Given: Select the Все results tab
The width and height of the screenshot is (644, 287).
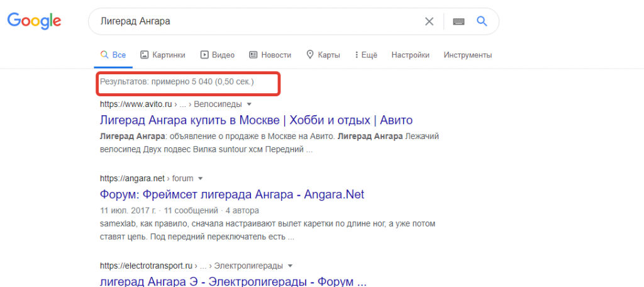Looking at the screenshot, I should (x=113, y=55).
